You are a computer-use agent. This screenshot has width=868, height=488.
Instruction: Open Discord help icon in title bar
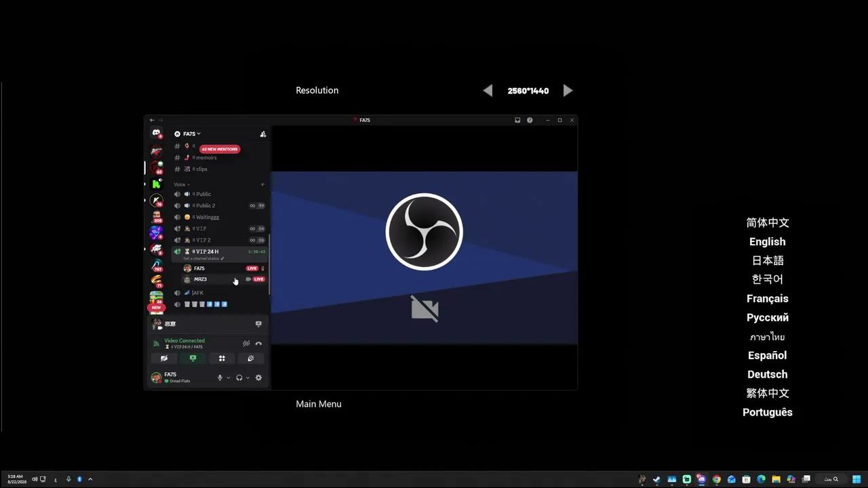(530, 121)
